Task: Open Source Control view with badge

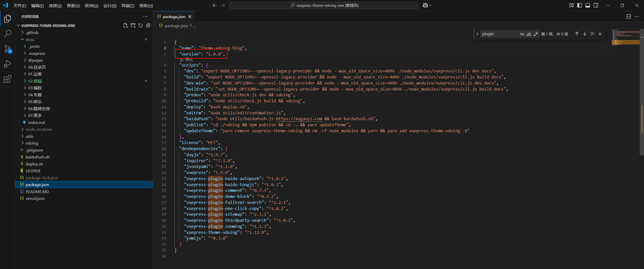Action: [x=8, y=49]
